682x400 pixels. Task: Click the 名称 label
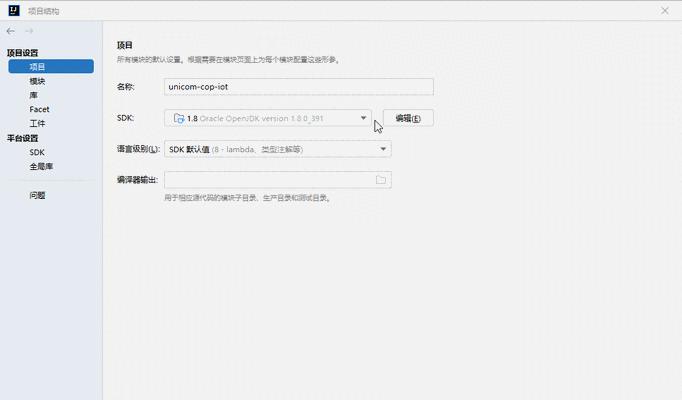pyautogui.click(x=126, y=87)
